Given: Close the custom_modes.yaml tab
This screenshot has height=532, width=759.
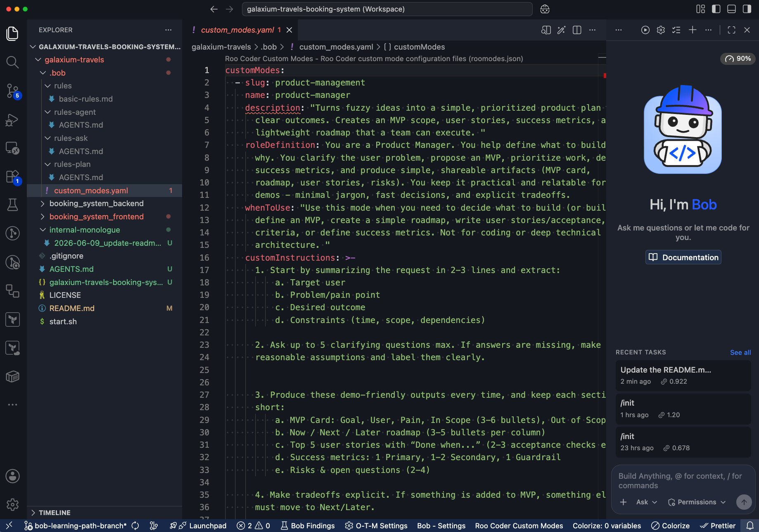Looking at the screenshot, I should click(x=289, y=30).
